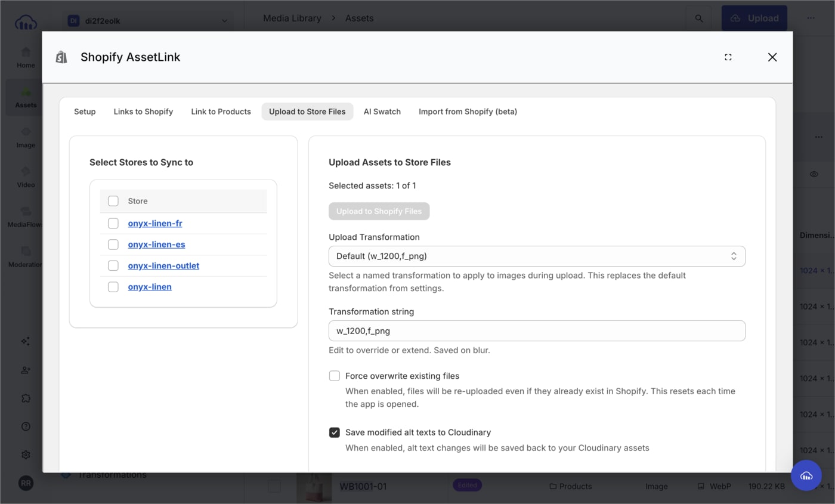Open the header more options ellipsis

[811, 18]
